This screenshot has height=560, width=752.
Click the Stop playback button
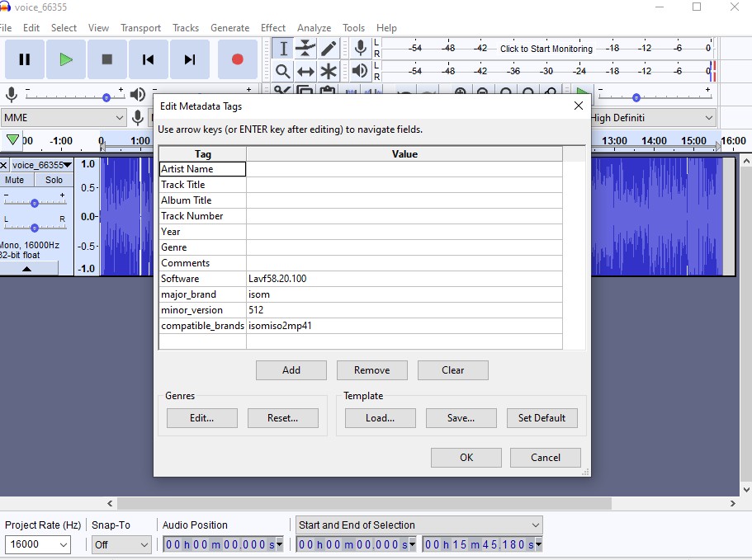(x=107, y=59)
